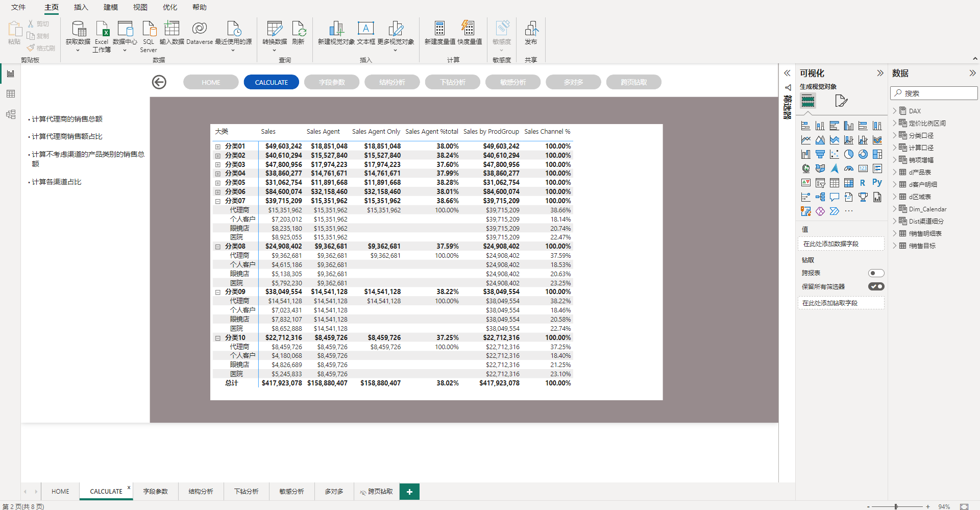Image resolution: width=980 pixels, height=510 pixels.
Task: Click the zoom slider handle
Action: coord(896,506)
